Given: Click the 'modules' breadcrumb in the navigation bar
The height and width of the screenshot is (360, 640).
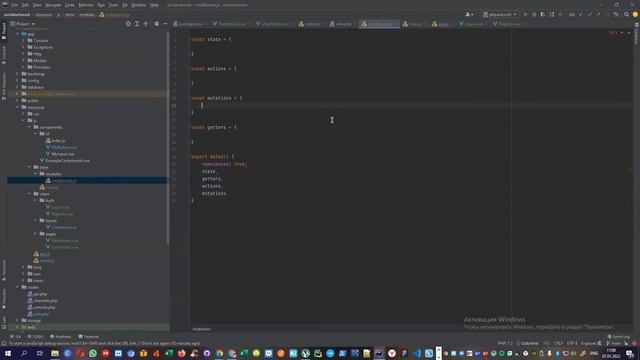Looking at the screenshot, I should pos(87,15).
